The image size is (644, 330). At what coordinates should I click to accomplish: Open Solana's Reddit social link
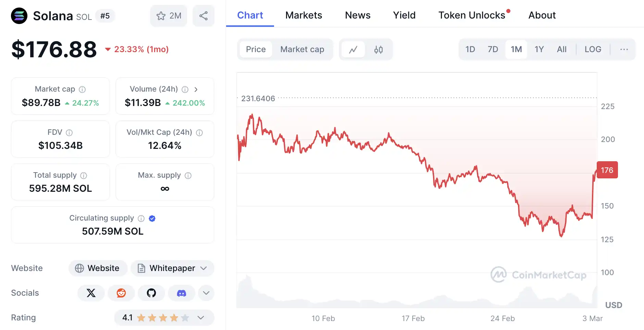[121, 293]
